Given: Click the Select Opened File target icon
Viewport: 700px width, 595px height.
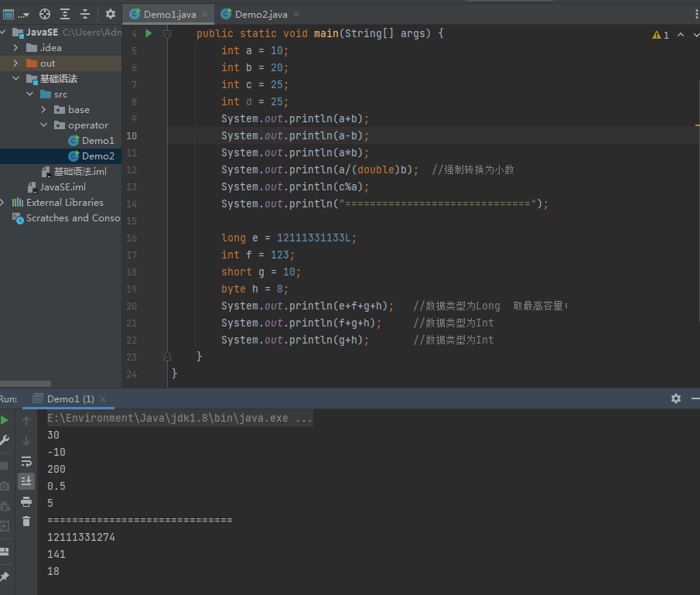Looking at the screenshot, I should [x=45, y=14].
